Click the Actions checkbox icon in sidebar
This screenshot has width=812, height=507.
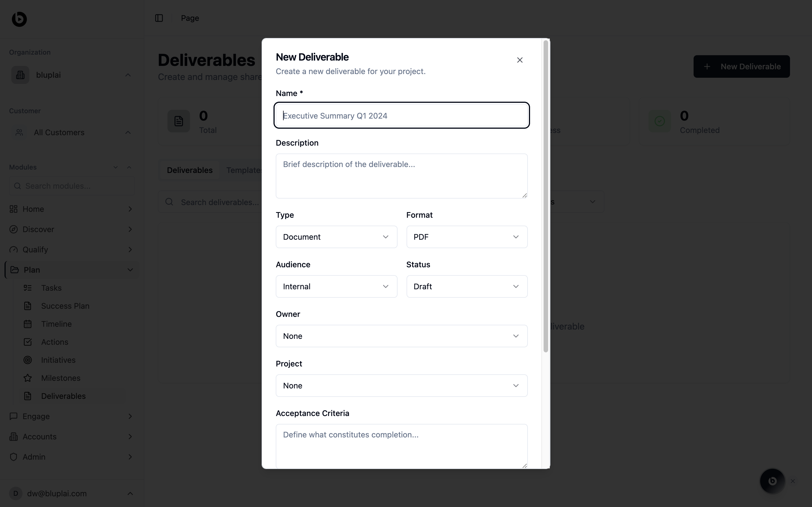(28, 342)
